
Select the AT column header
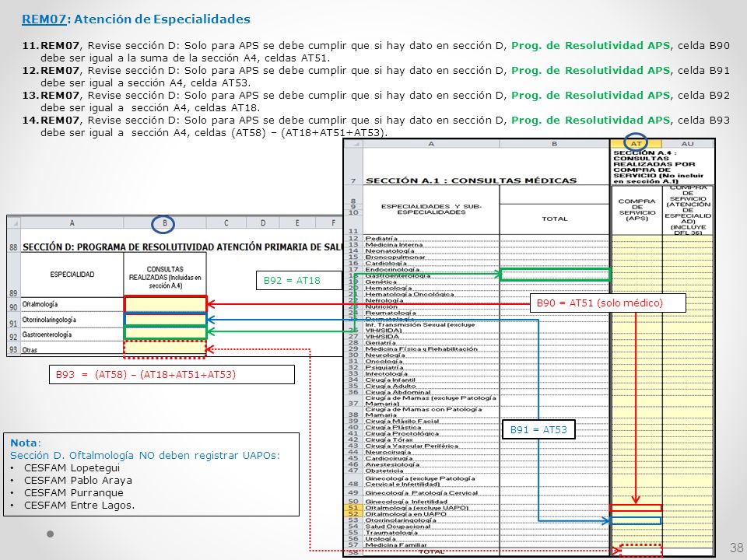pos(636,143)
